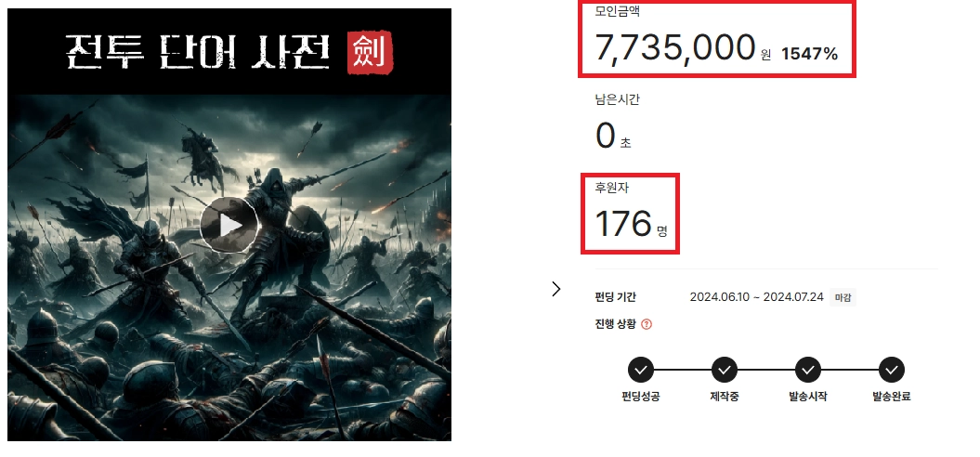Image resolution: width=980 pixels, height=457 pixels.
Task: Click the 발송완료 step label
Action: click(x=892, y=397)
